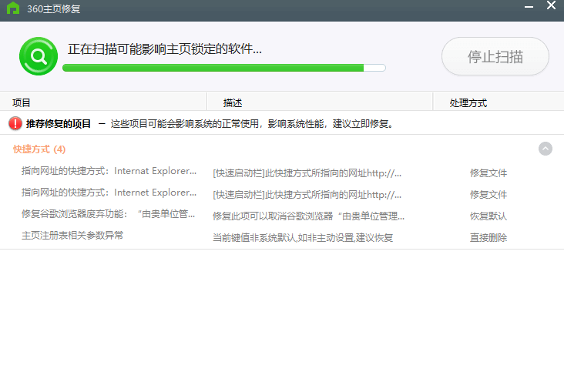Click 修复文件 action for Internat Explorer row
Viewport: 564px width, 392px height.
coord(488,173)
